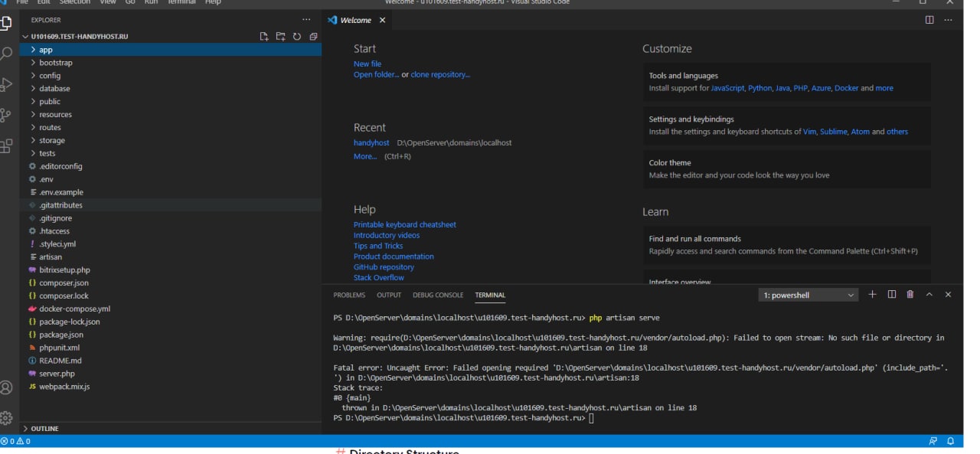Open Find and run all commands item

point(787,245)
